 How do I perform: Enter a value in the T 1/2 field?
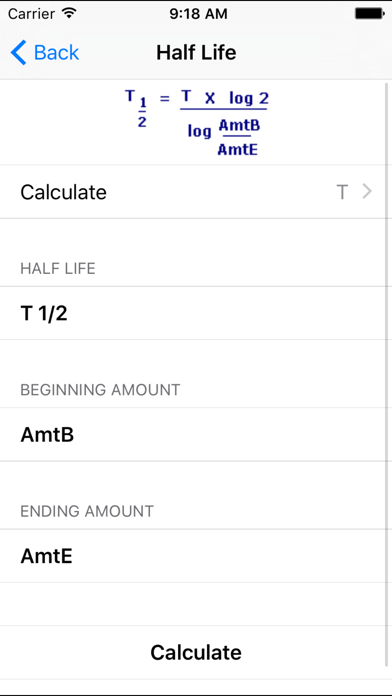[194, 313]
